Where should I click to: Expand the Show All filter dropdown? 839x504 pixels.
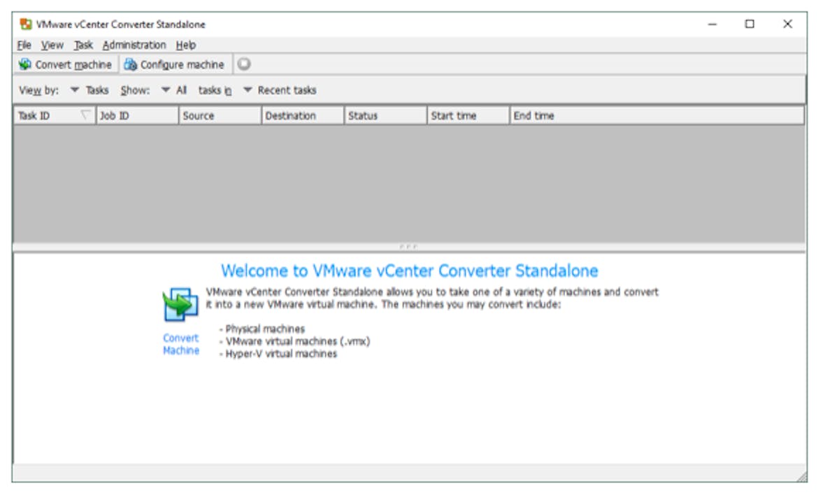point(174,90)
